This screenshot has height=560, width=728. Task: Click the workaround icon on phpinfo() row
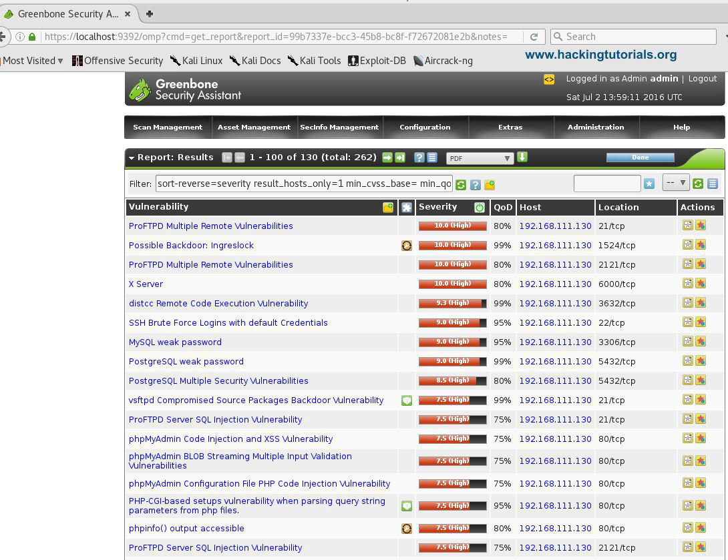coord(407,529)
